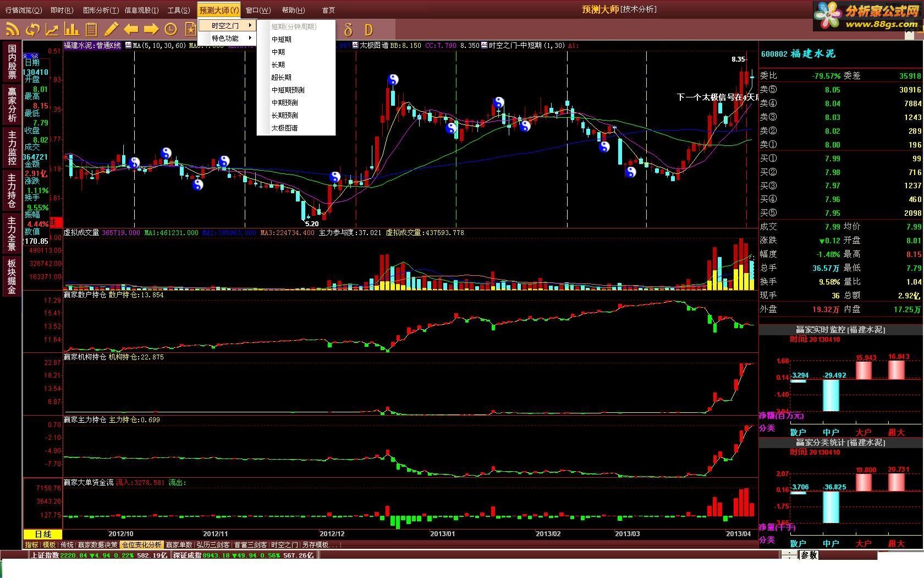924x578 pixels.
Task: Click the 赢家实时监控 panel header
Action: [840, 329]
